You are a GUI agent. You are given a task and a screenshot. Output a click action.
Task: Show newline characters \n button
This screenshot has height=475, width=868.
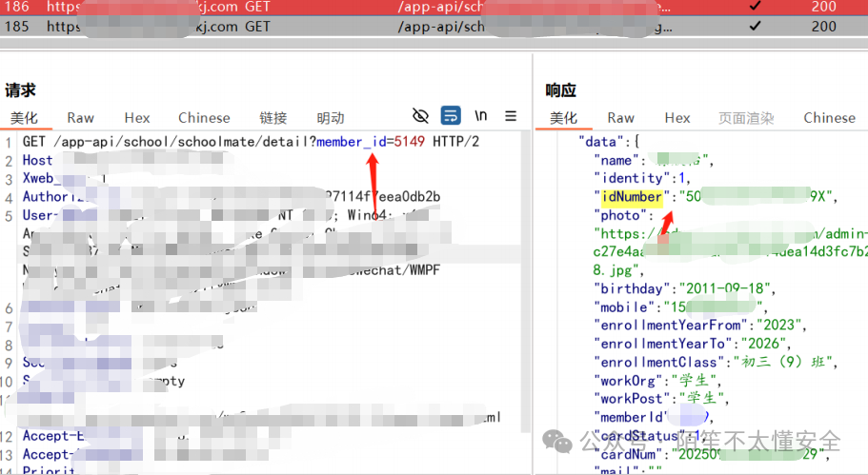[480, 115]
